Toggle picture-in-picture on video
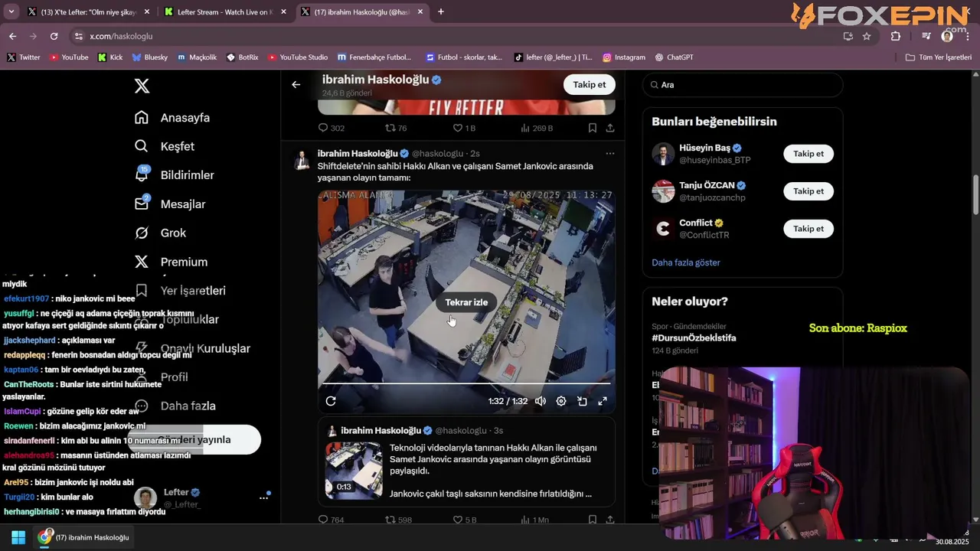 point(582,401)
